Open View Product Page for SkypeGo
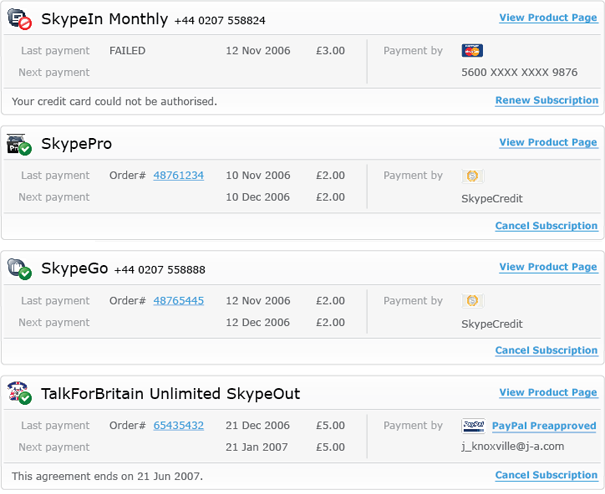The image size is (605, 494). tap(548, 267)
